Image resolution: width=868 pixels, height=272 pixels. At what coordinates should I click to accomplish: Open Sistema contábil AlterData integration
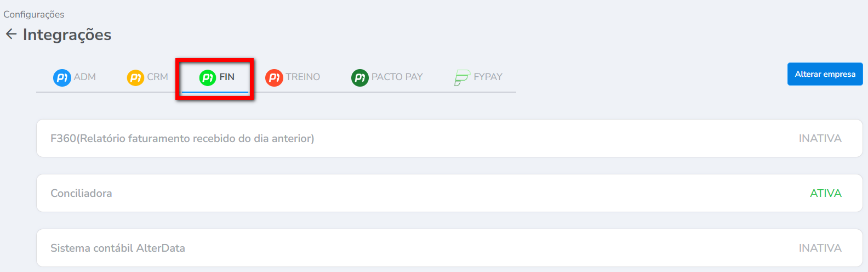click(118, 248)
